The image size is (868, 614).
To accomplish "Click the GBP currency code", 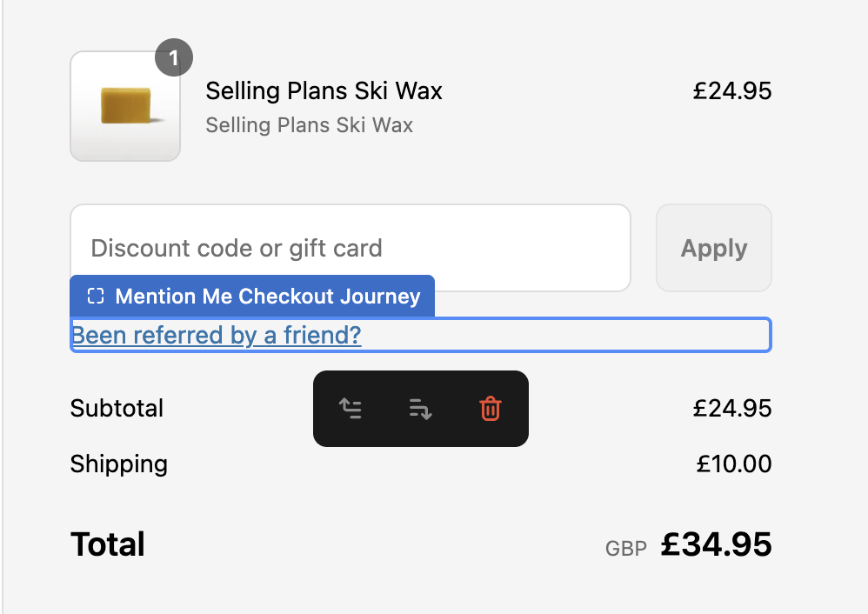I will coord(626,549).
